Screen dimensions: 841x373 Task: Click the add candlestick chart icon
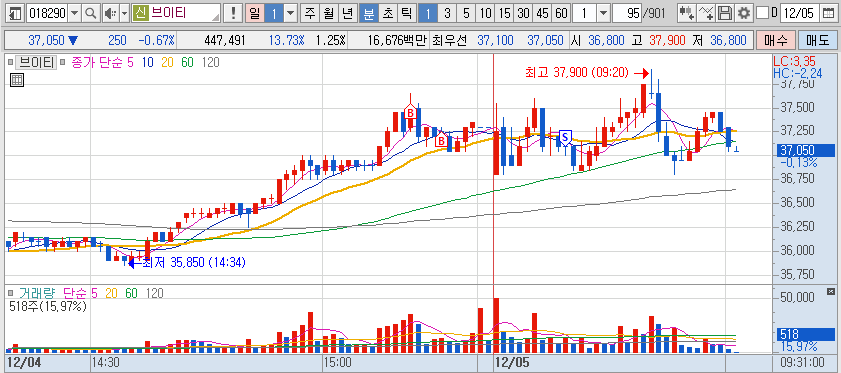[x=687, y=13]
